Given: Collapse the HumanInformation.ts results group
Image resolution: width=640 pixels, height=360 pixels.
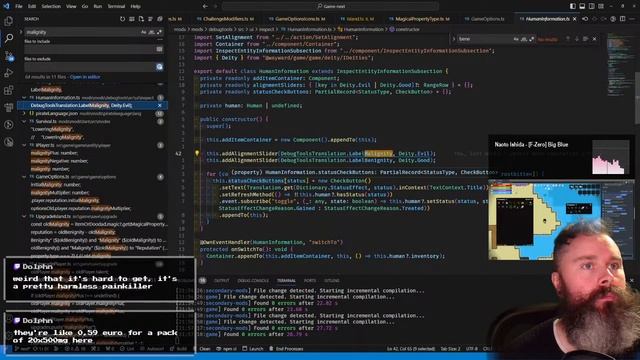Looking at the screenshot, I should [24, 98].
